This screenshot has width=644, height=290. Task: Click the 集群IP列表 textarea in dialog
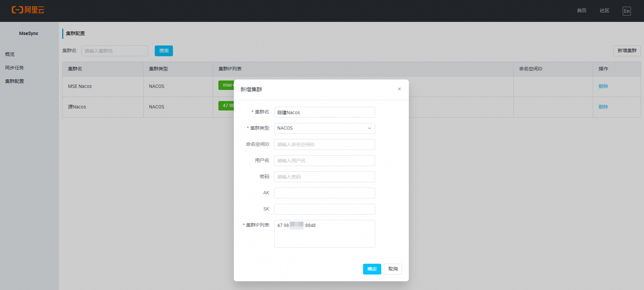tap(324, 234)
